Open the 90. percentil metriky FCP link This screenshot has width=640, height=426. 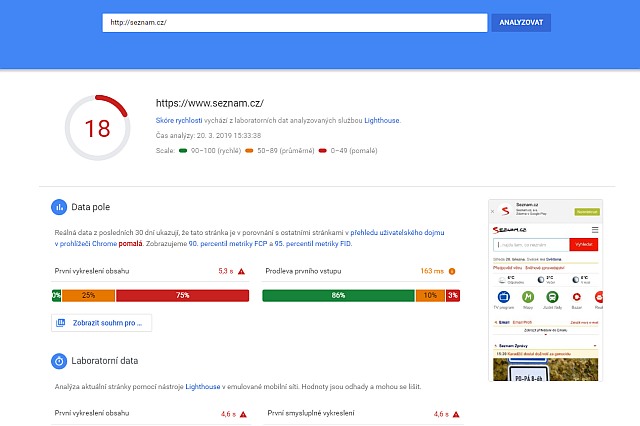[228, 244]
